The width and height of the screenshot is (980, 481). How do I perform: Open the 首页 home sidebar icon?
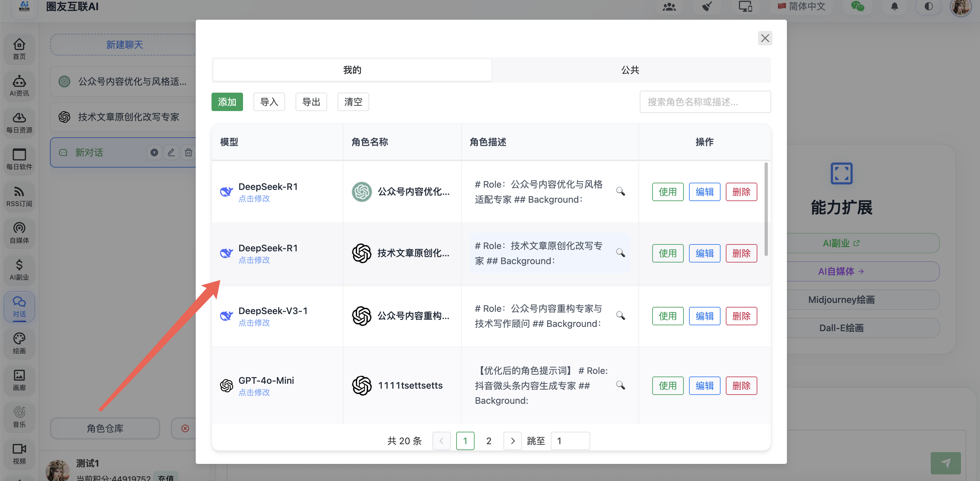click(19, 49)
